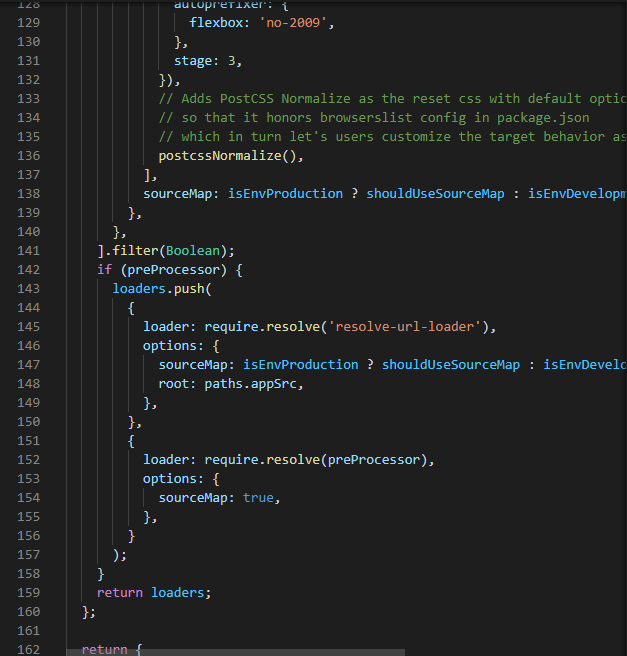
Task: Click the word customize in line 135 comment
Action: 416,137
